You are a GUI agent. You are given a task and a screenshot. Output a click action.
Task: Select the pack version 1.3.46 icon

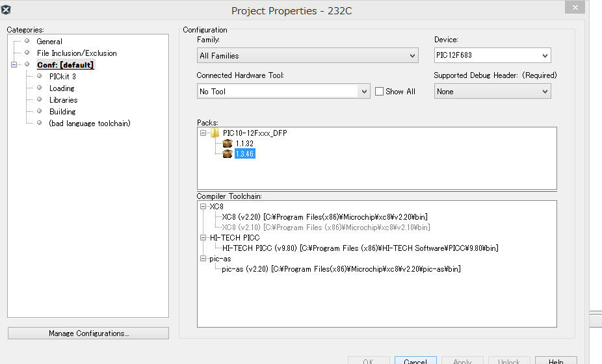(228, 154)
